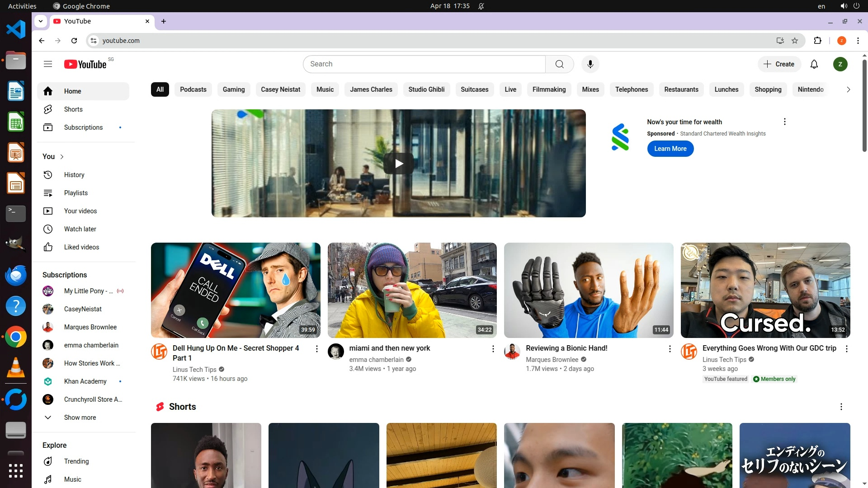Open options menu for Dell Hung Up video
868x488 pixels.
tap(316, 349)
